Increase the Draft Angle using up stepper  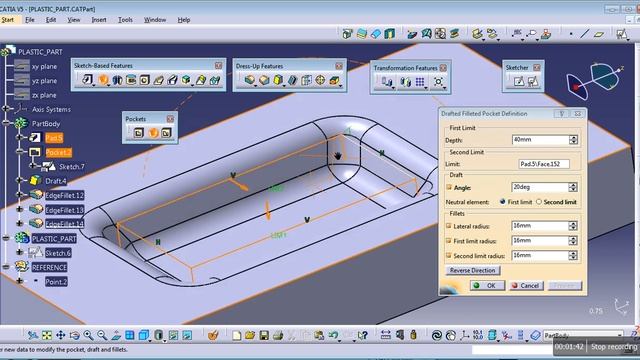coord(573,185)
